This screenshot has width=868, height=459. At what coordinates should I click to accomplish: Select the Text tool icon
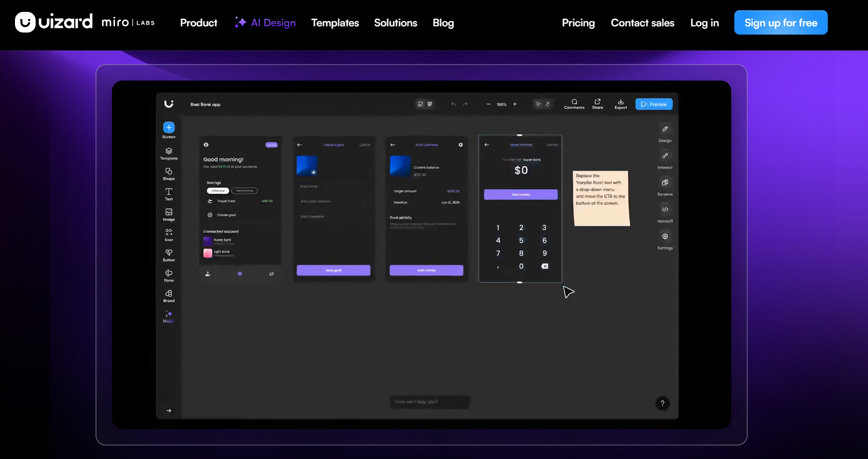(169, 192)
